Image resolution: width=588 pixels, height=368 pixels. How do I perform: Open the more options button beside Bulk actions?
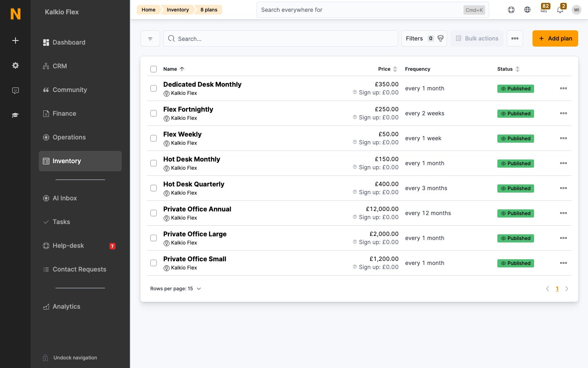(515, 38)
